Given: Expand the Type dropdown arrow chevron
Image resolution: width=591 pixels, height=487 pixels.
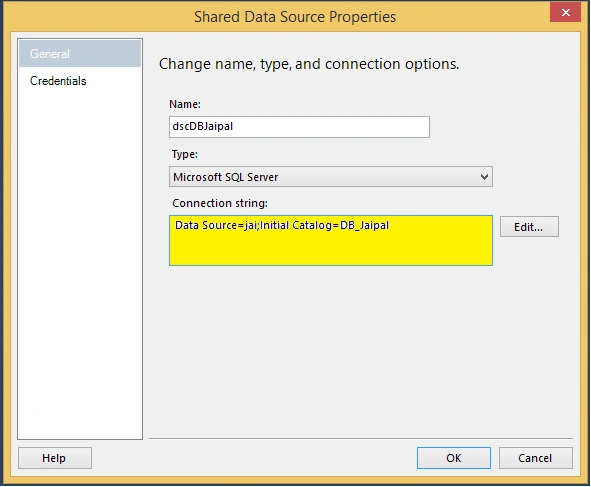Looking at the screenshot, I should (x=484, y=177).
